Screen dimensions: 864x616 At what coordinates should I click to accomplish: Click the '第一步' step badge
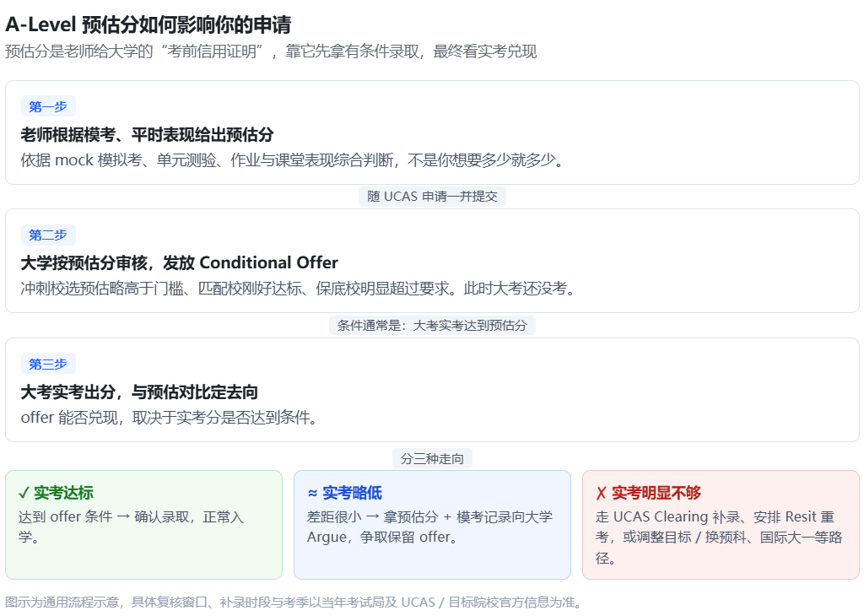coord(48,106)
